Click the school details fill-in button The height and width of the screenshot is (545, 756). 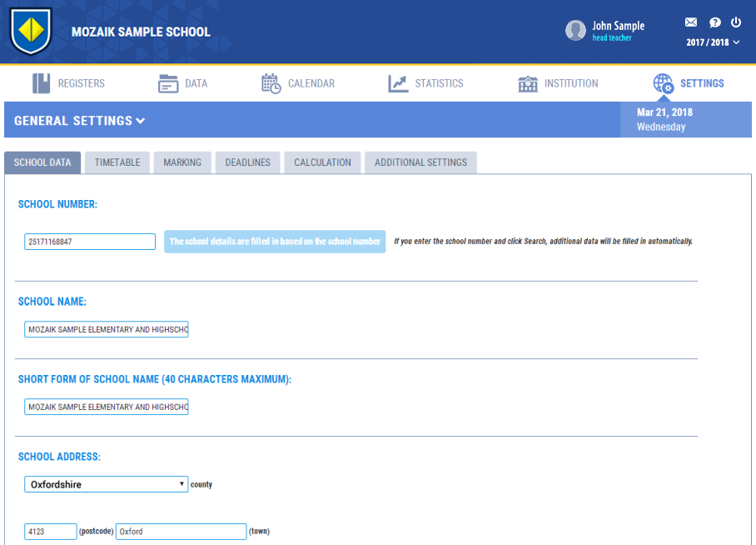pos(275,242)
